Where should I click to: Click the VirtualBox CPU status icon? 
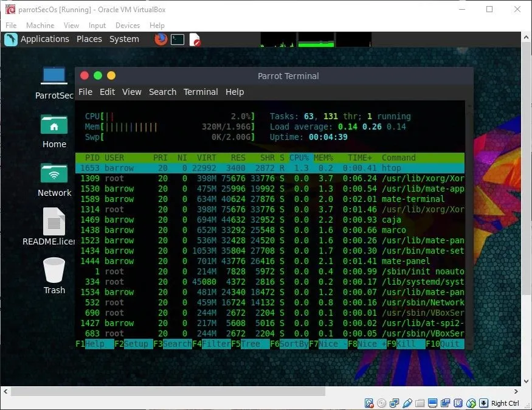click(x=458, y=403)
